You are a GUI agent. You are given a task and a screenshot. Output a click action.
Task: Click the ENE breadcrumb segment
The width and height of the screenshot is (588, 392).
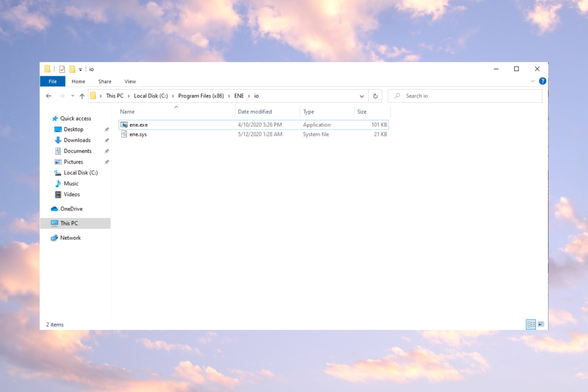click(x=239, y=96)
